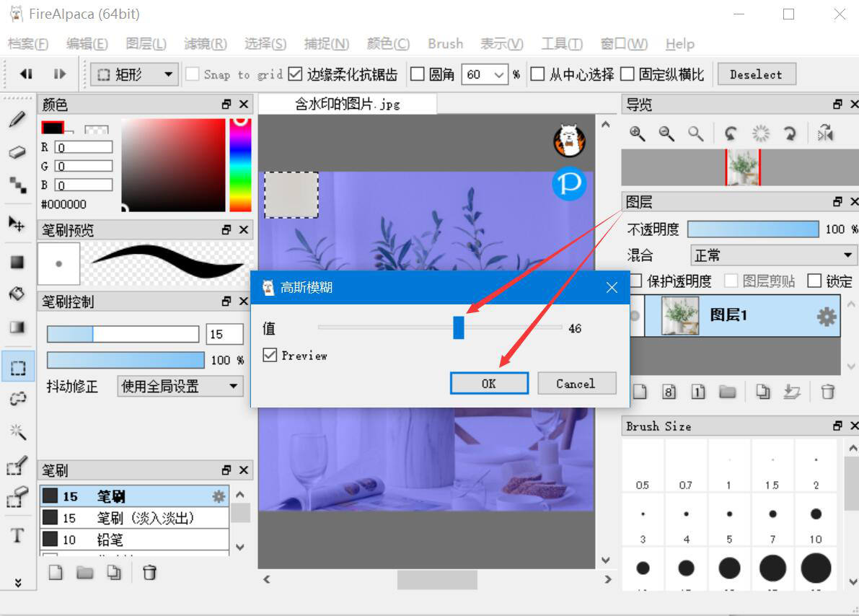Open gear settings for 图层1
Screen dimensions: 859x616
tap(826, 317)
